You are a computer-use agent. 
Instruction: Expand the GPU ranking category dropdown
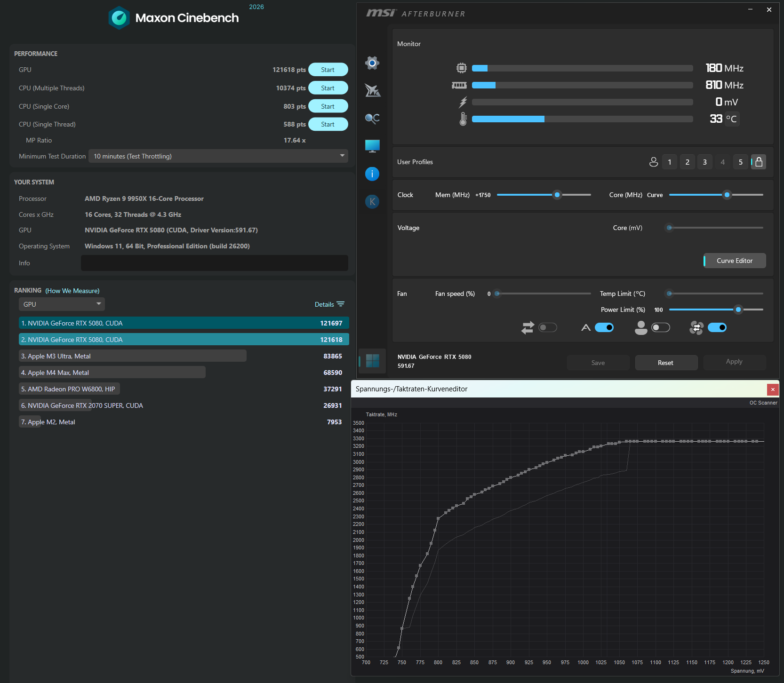click(62, 304)
